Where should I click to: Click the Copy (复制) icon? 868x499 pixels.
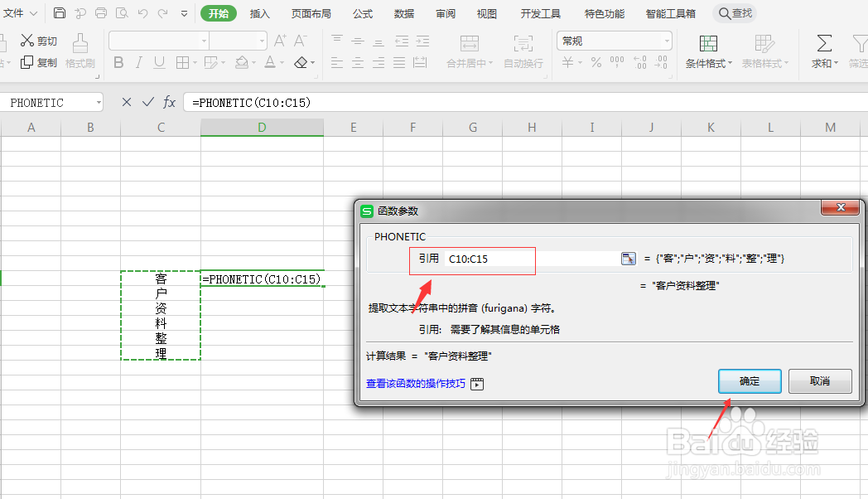pos(37,62)
